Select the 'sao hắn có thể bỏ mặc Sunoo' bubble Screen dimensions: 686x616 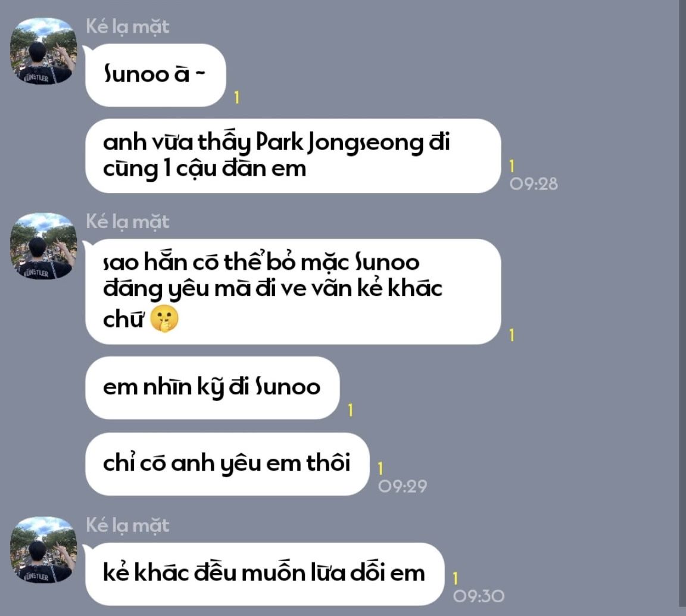pos(293,291)
